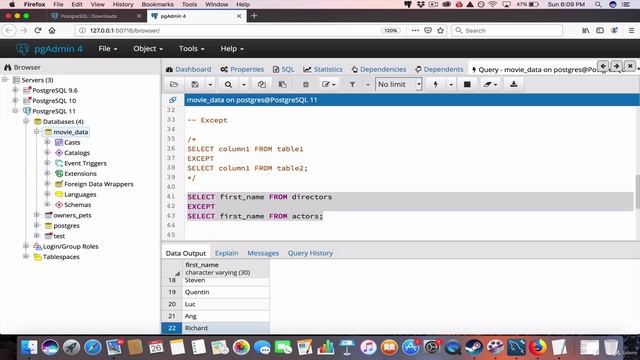Click the Copy icon in toolbar

pyautogui.click(x=262, y=84)
